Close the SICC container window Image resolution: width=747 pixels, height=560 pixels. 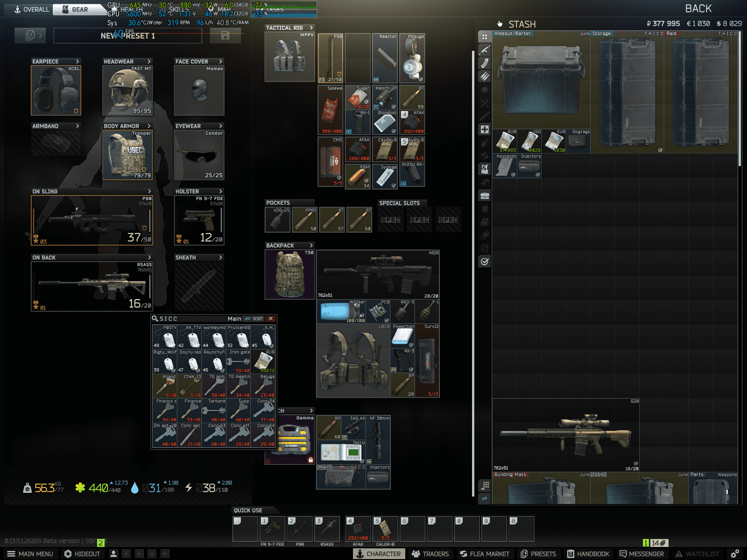coord(270,319)
